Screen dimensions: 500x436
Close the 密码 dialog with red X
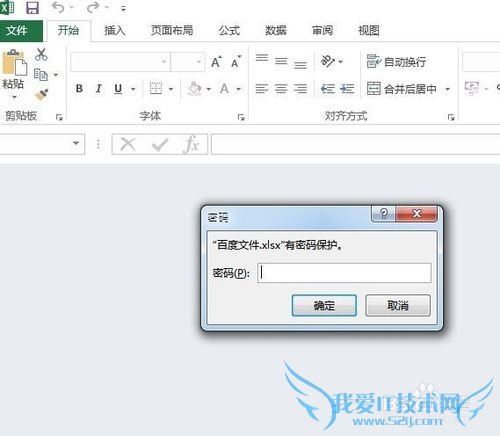417,214
